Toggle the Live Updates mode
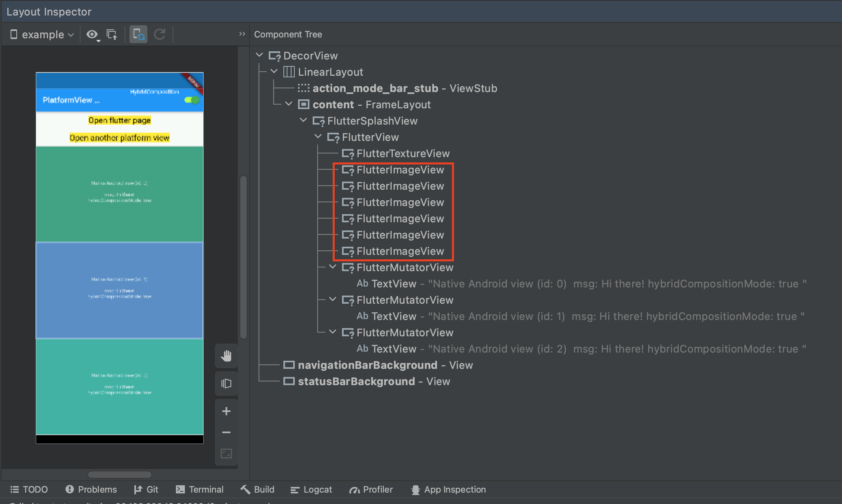The image size is (842, 504). coord(138,34)
